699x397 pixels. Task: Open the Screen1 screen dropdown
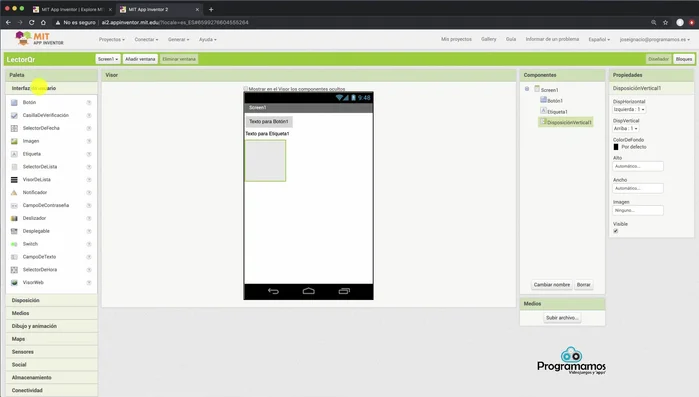coord(108,59)
